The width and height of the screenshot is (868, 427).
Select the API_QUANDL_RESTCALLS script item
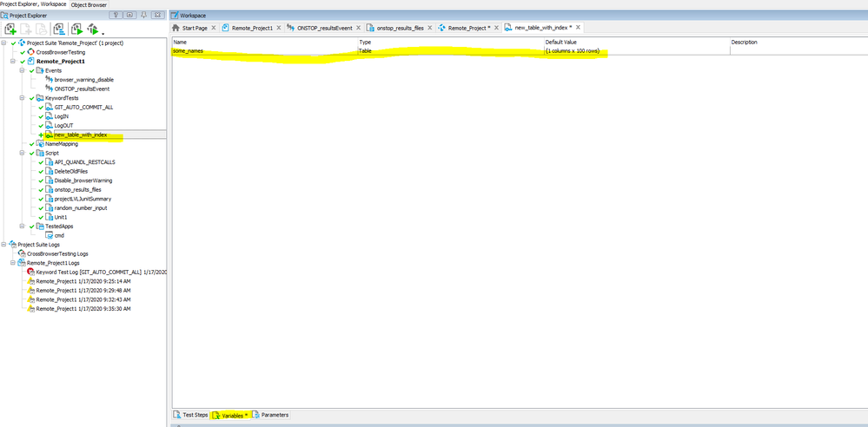coord(84,161)
